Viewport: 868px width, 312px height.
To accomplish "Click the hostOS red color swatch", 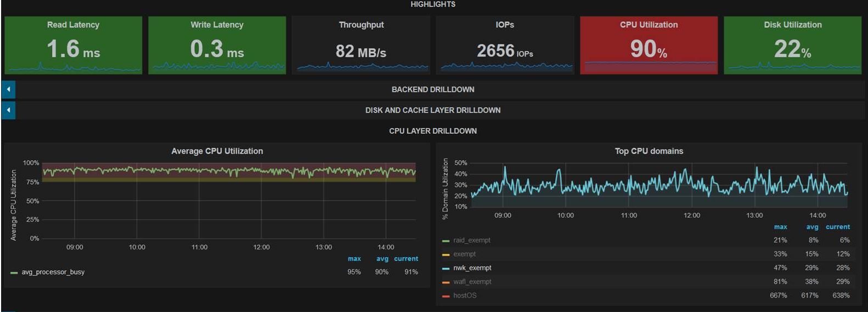I will coord(446,296).
